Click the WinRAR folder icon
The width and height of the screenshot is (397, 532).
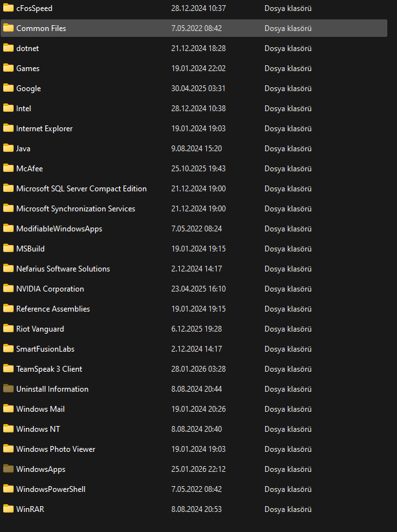(8, 508)
